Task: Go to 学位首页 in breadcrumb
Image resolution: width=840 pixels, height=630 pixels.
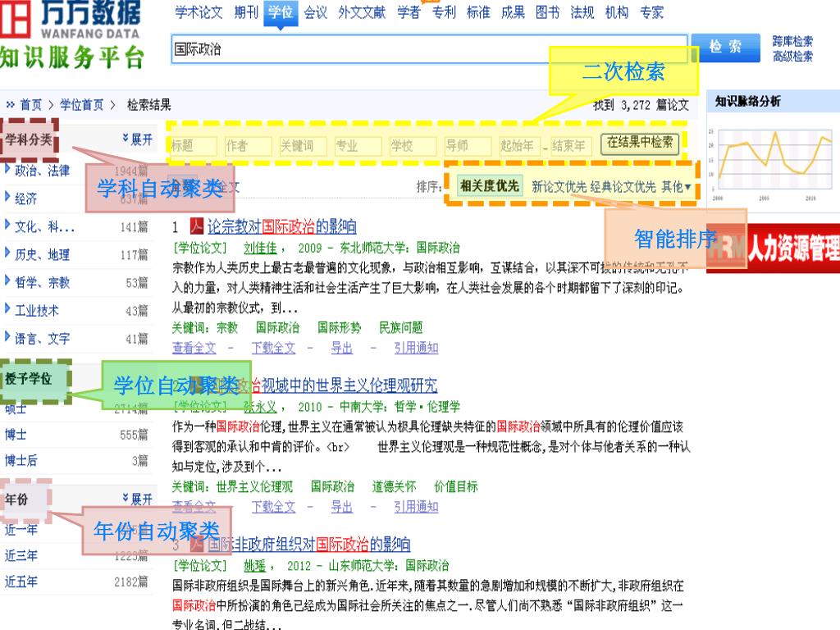Action: point(81,104)
